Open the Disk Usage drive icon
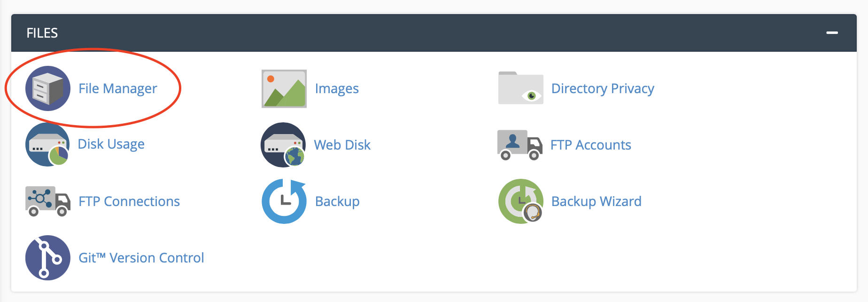The width and height of the screenshot is (868, 302). click(x=47, y=145)
